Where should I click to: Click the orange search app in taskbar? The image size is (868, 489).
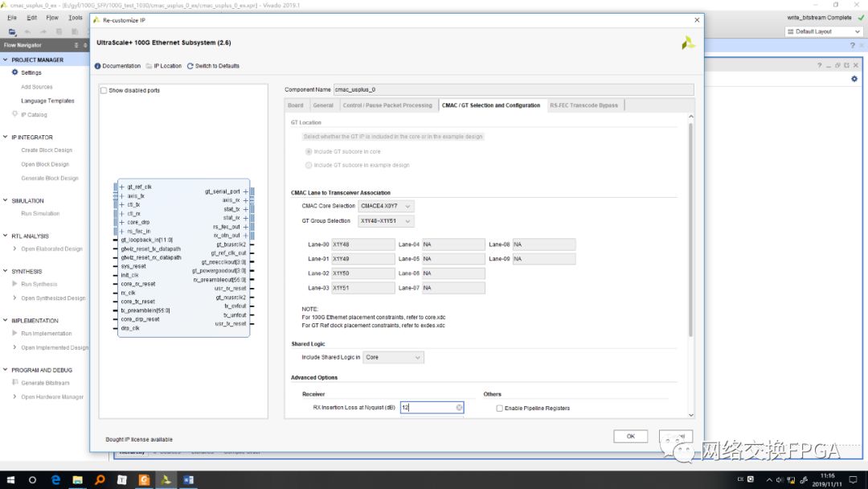pyautogui.click(x=100, y=480)
